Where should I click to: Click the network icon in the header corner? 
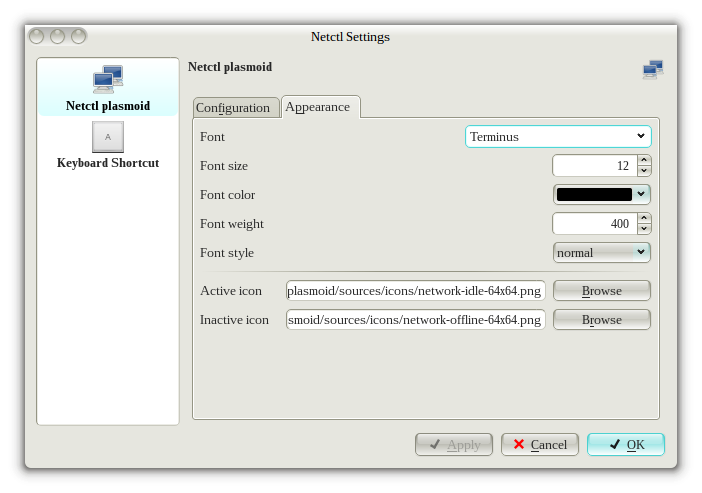pos(653,69)
